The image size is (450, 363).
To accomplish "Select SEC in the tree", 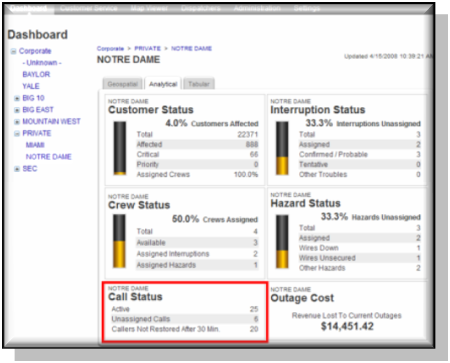I will [x=30, y=169].
